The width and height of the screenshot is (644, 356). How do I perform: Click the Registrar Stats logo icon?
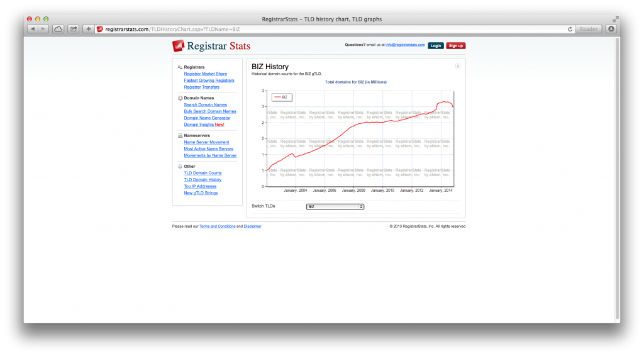point(178,46)
